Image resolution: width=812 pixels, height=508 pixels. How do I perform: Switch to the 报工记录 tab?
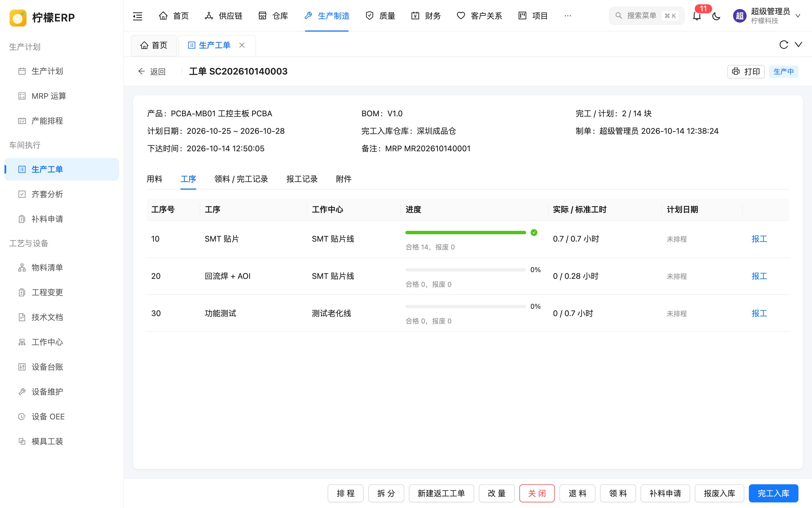click(x=302, y=179)
